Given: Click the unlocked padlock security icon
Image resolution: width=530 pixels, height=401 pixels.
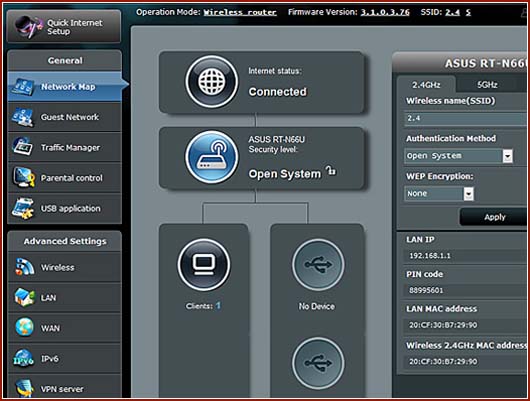Looking at the screenshot, I should [331, 171].
